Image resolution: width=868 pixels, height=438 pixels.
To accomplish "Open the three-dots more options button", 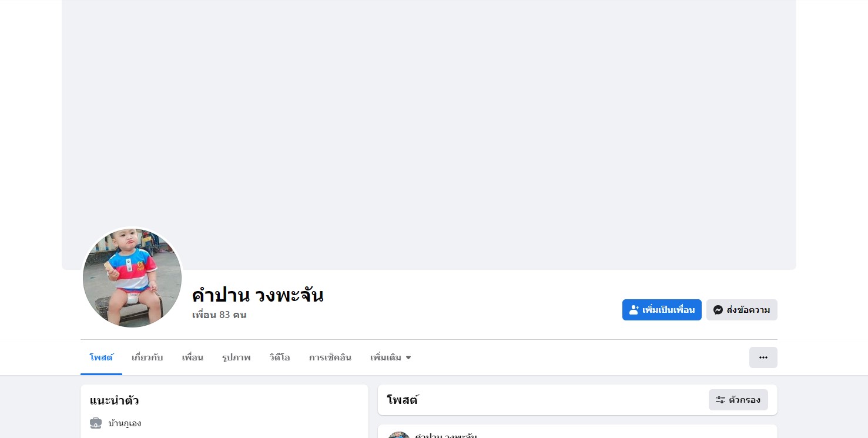I will click(x=763, y=357).
